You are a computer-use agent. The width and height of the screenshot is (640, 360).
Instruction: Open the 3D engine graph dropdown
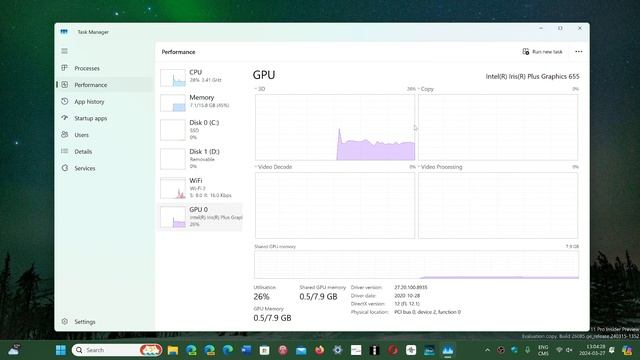(x=260, y=89)
